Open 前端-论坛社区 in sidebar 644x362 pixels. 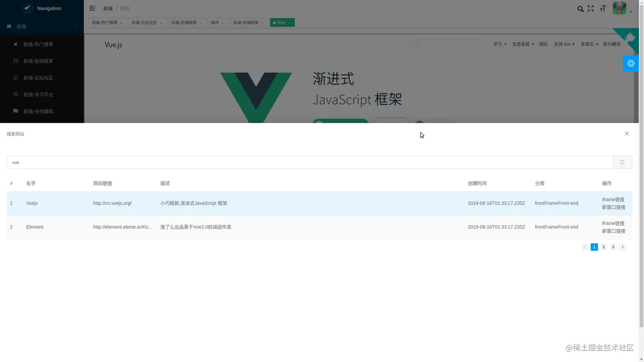point(42,78)
